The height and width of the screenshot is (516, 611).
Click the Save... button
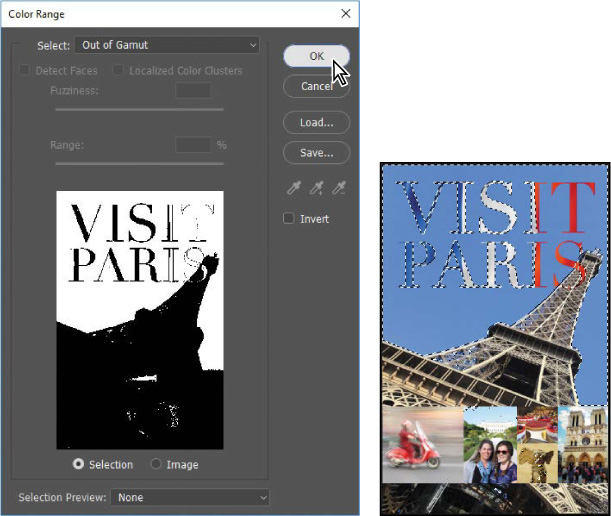point(316,152)
